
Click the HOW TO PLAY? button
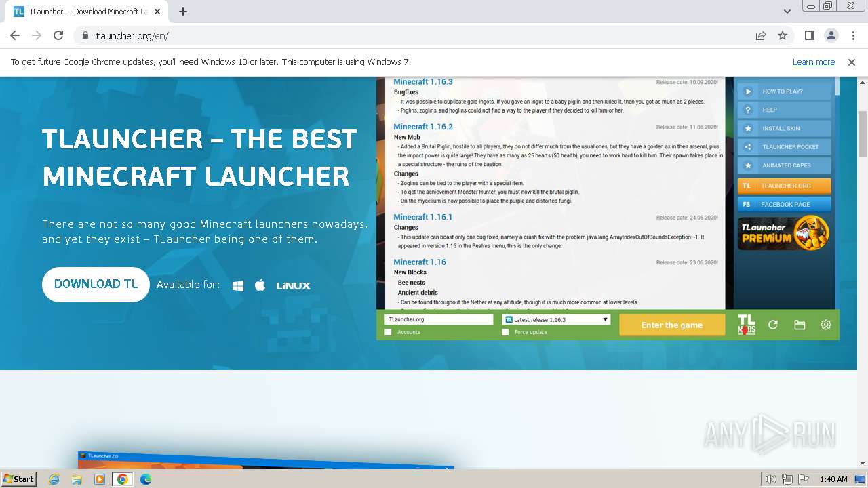[785, 91]
